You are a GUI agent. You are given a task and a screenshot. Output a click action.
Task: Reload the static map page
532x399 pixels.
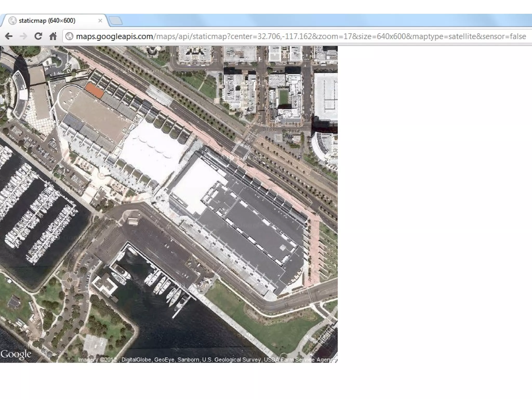pos(38,36)
